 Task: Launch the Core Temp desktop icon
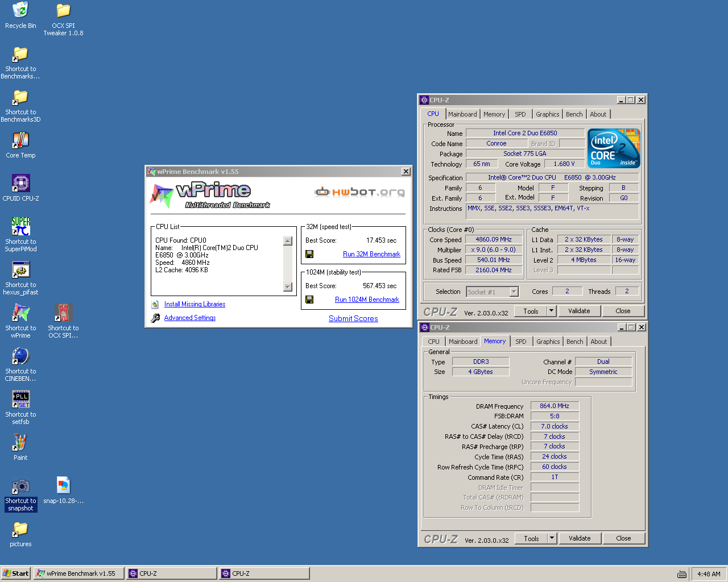20,140
